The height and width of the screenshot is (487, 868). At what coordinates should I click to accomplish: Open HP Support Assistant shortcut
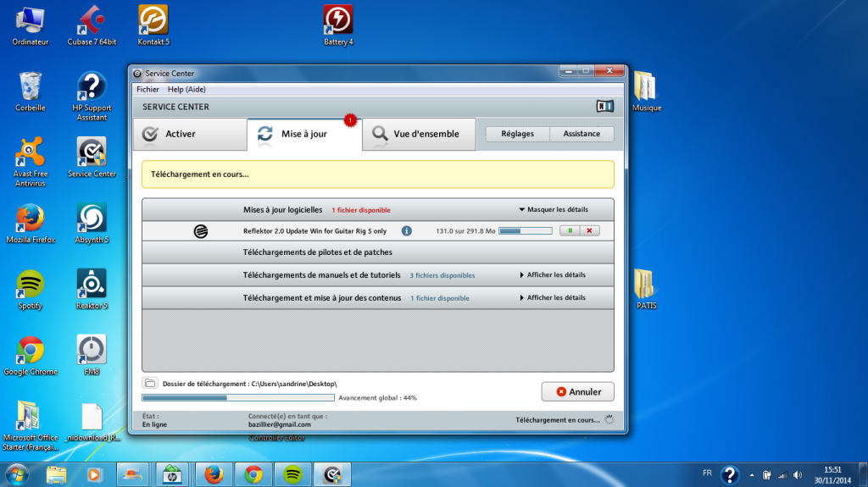tap(92, 97)
